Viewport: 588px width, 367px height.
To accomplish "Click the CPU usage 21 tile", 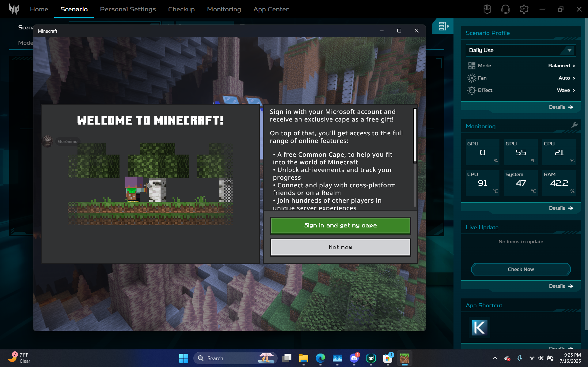I will pos(559,152).
